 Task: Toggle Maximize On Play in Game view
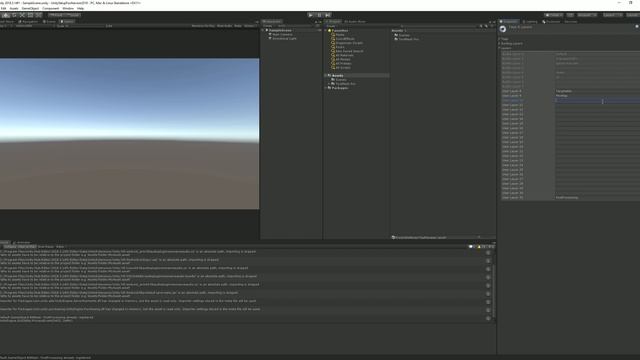point(203,26)
